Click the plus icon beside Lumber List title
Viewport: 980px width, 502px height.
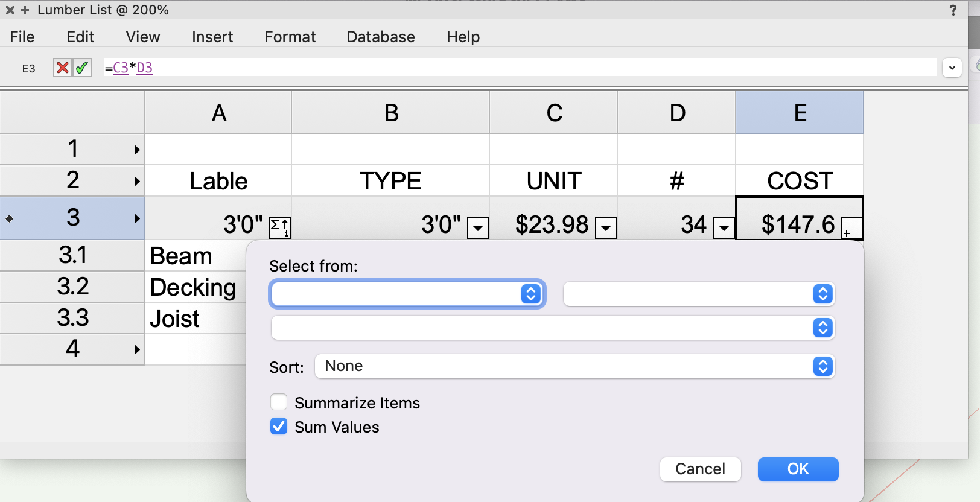[25, 10]
